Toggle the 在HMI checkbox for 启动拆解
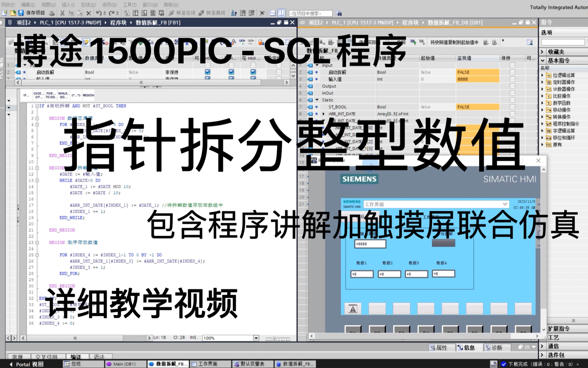588x368 pixels. pyautogui.click(x=253, y=72)
